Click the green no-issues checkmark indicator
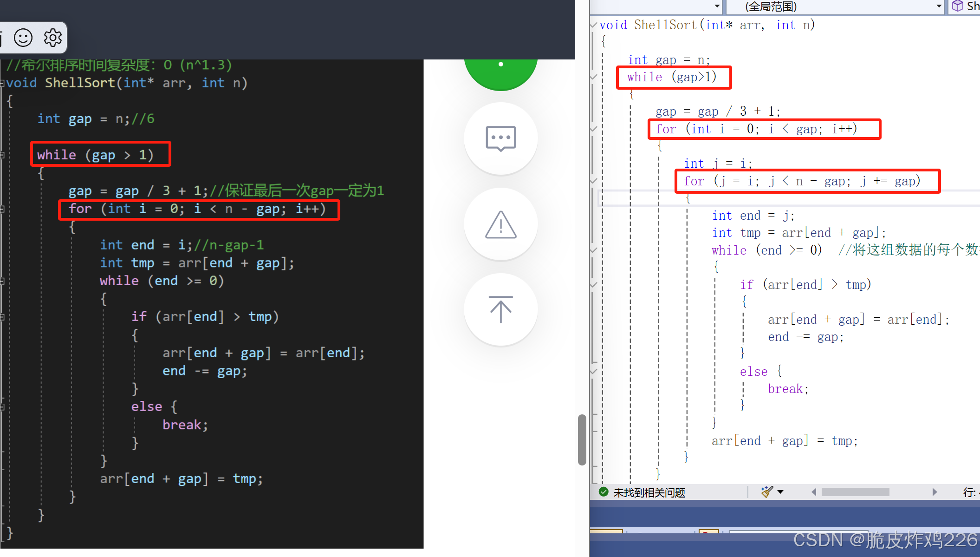The width and height of the screenshot is (980, 557). [x=604, y=492]
